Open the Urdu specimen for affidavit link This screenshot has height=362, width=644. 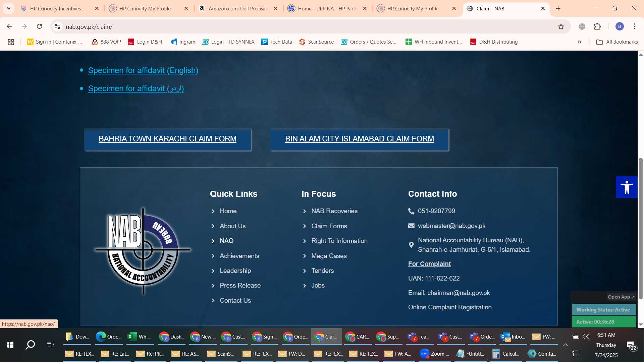tap(136, 88)
